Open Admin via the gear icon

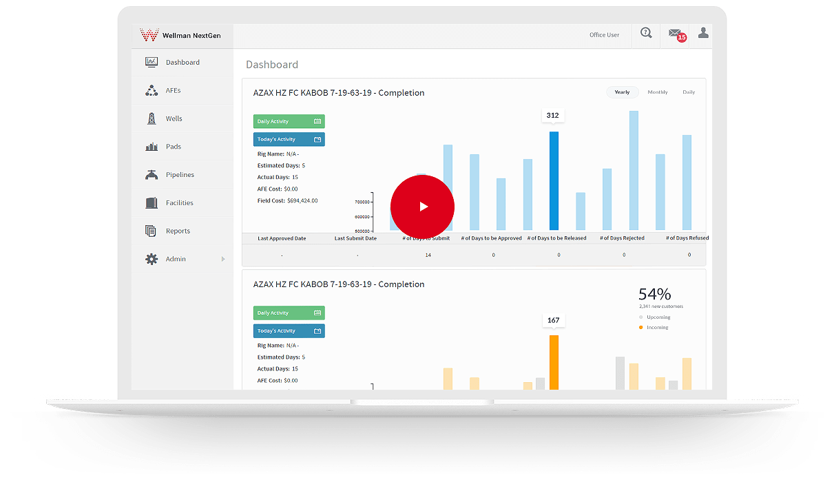tap(152, 258)
